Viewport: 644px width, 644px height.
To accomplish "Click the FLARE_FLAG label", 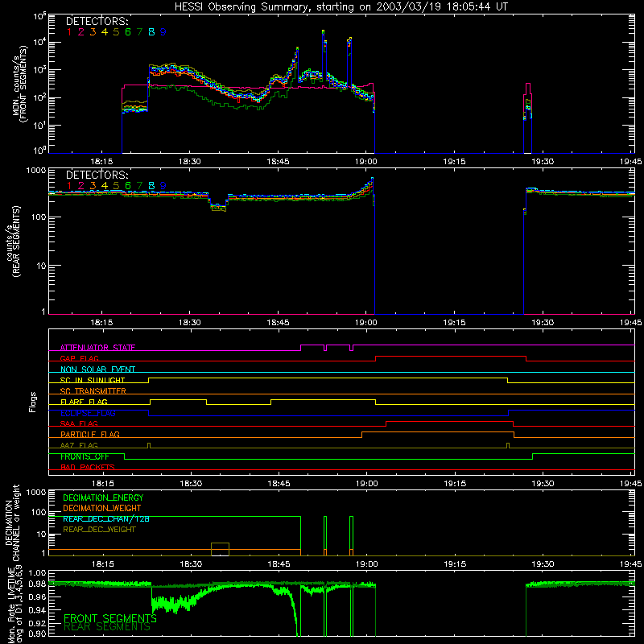I will coord(84,402).
